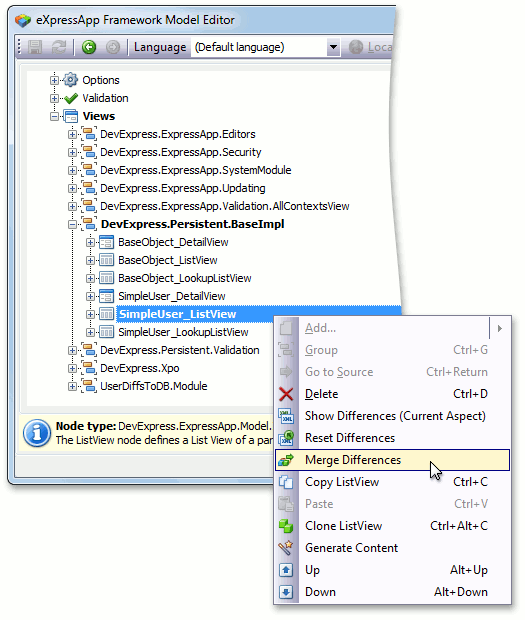Click the Language combo box field
Viewport: 525px width, 620px height.
tap(265, 47)
